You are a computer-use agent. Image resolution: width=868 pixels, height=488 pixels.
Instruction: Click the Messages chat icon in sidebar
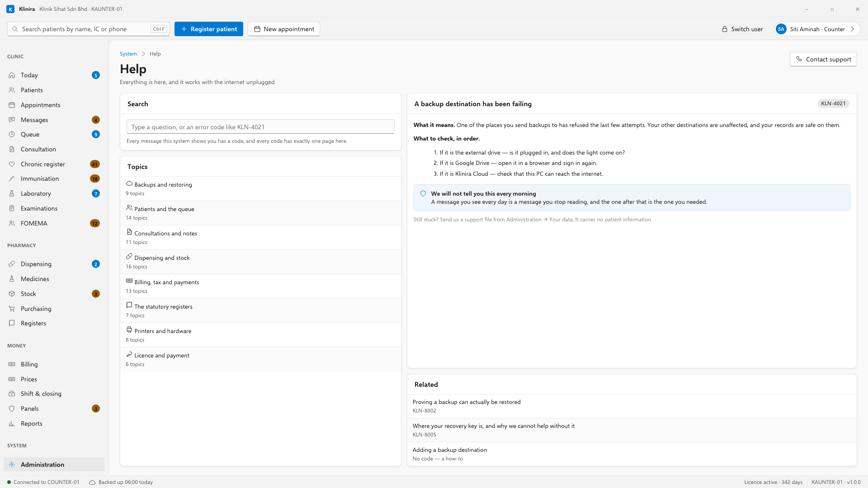click(x=12, y=120)
